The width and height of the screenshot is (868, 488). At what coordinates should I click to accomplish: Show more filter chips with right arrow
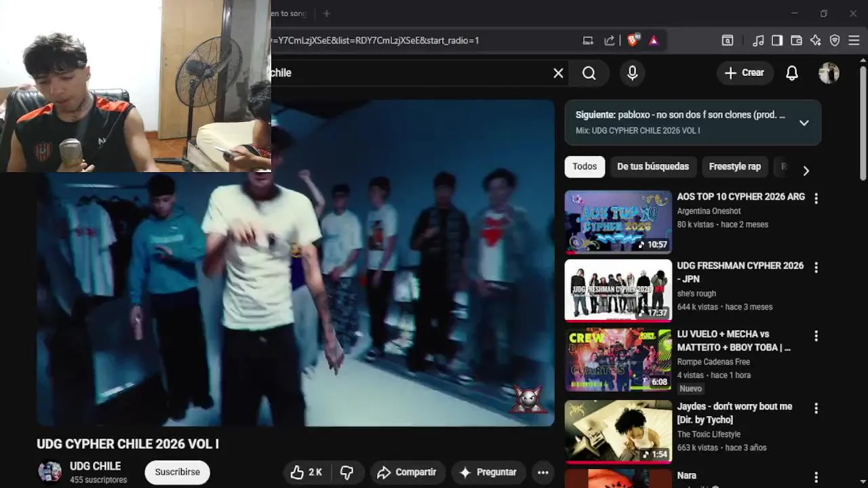pos(806,171)
